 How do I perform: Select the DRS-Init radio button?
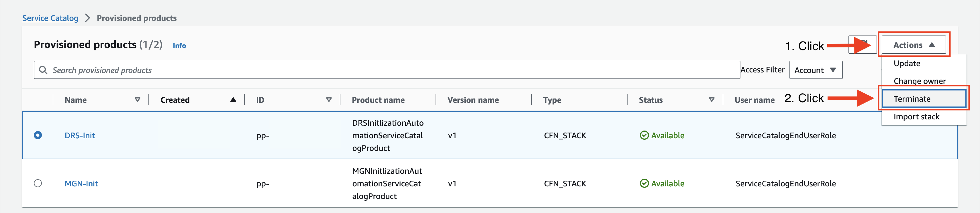(38, 135)
